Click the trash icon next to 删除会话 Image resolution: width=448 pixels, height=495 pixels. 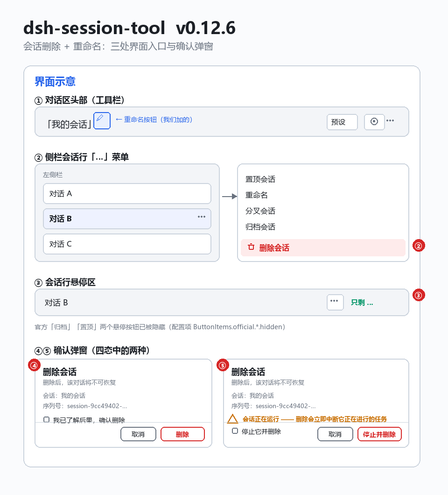tap(251, 247)
